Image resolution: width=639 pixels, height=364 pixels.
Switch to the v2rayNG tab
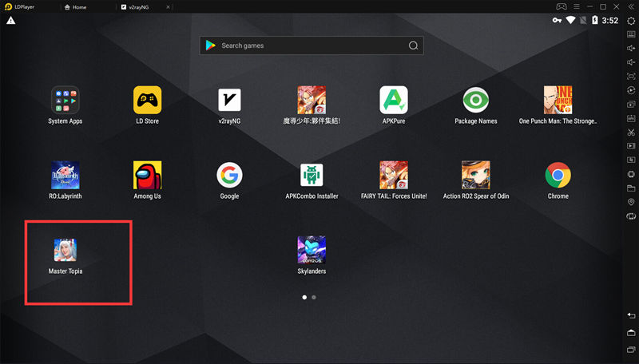[135, 7]
